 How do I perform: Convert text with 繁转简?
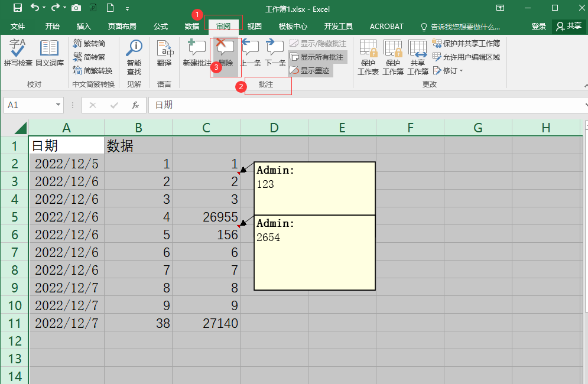pos(89,43)
